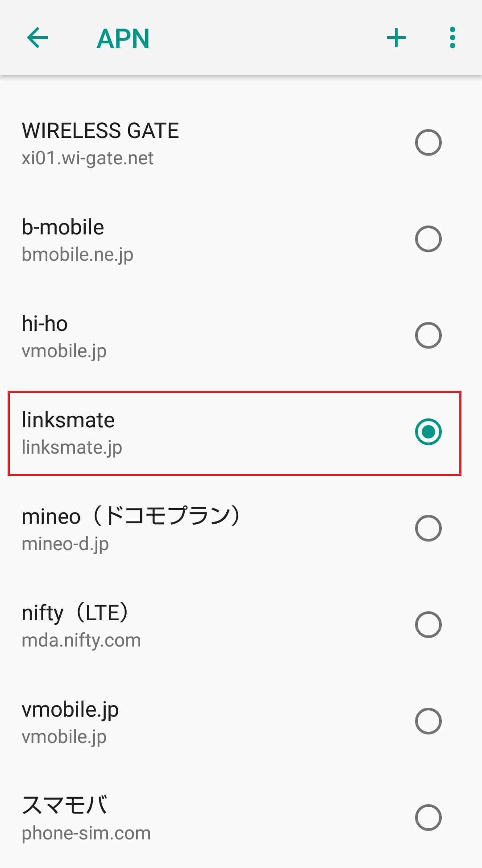The image size is (482, 868).
Task: Open the b-mobile APN entry
Action: tap(179, 239)
